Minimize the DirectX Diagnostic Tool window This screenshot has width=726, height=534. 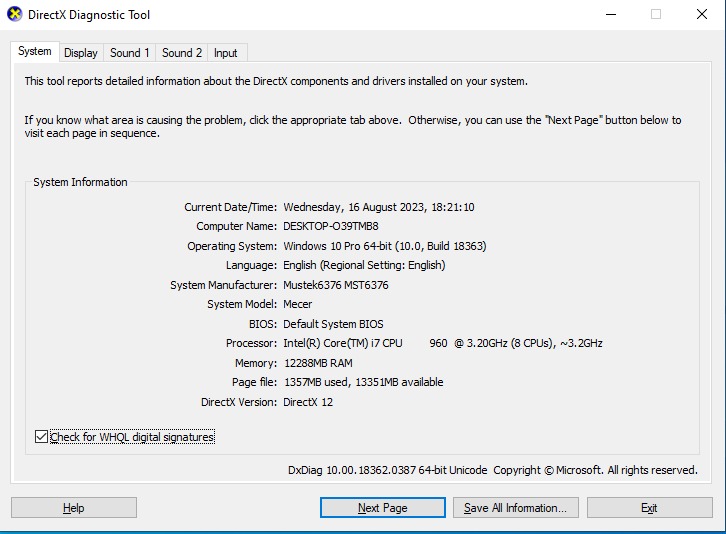[610, 15]
